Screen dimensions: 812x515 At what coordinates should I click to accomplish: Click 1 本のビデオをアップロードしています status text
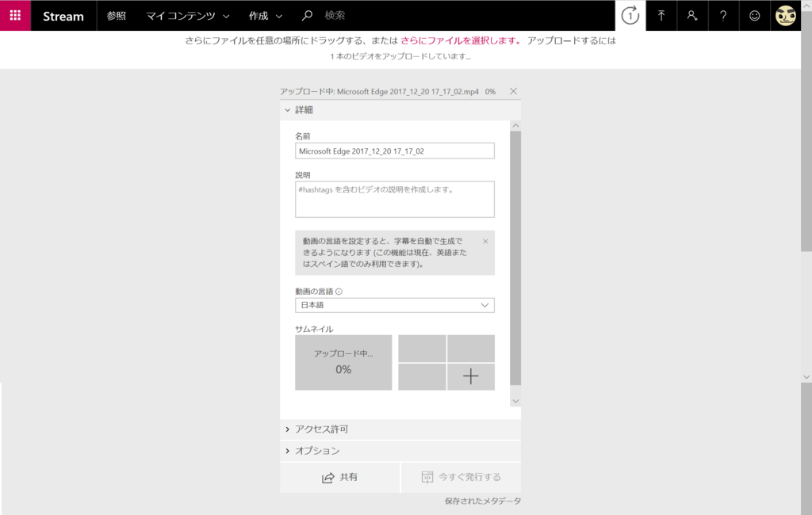pyautogui.click(x=400, y=56)
